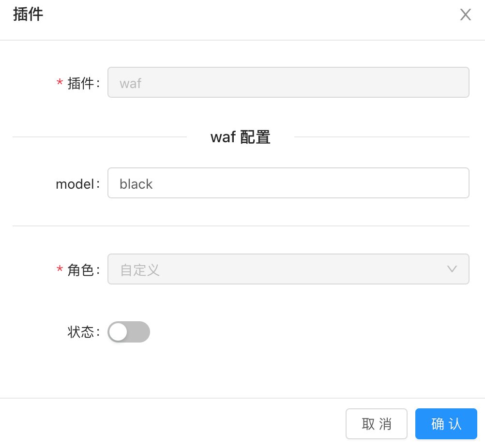Click the 插件 dialog title
This screenshot has width=485, height=448.
click(28, 15)
